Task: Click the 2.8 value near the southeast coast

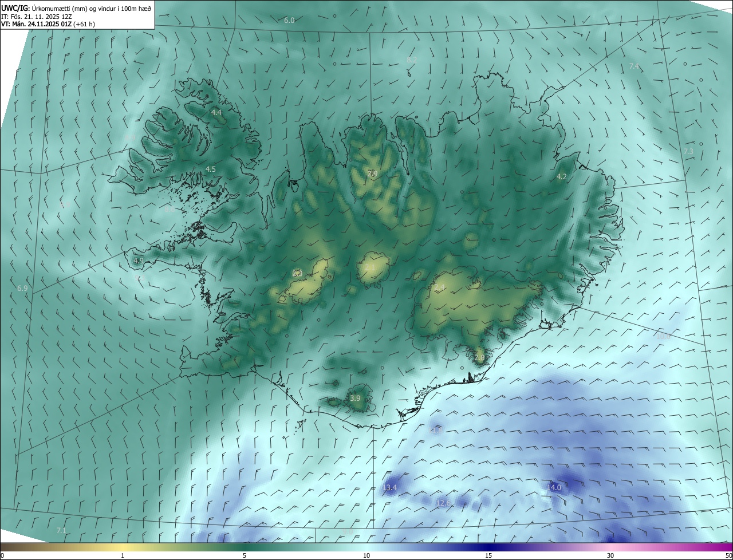Action: (479, 357)
